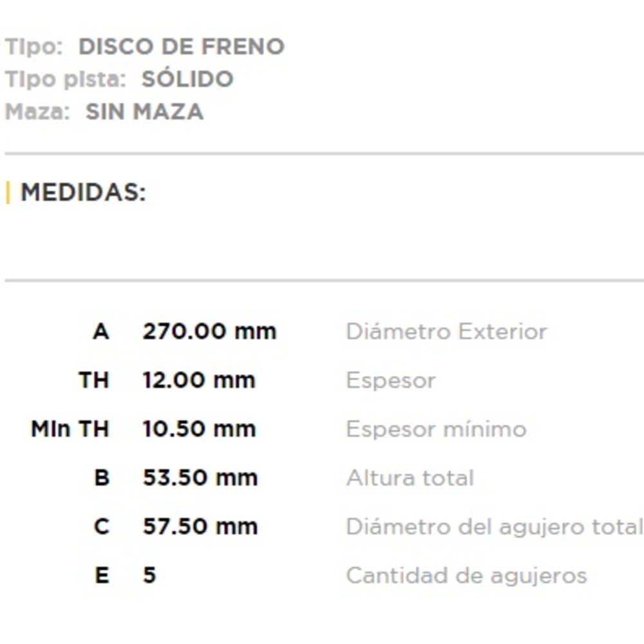Click the Min TH row label
Screen dimensions: 644x644
click(70, 429)
